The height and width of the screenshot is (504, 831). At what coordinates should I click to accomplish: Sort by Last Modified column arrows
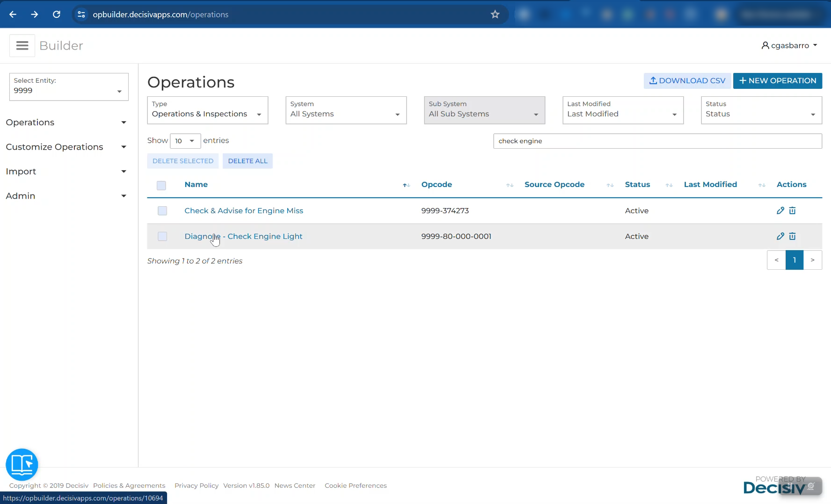(x=762, y=185)
